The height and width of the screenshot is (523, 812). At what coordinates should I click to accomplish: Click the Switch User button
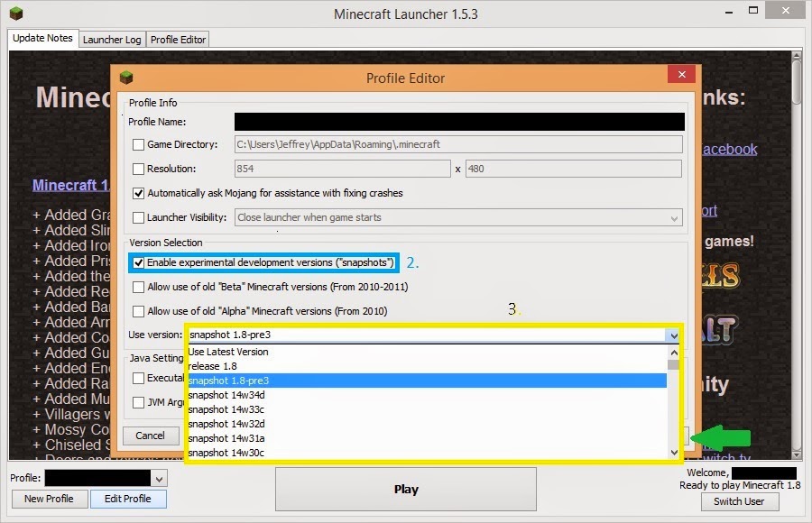pos(740,501)
